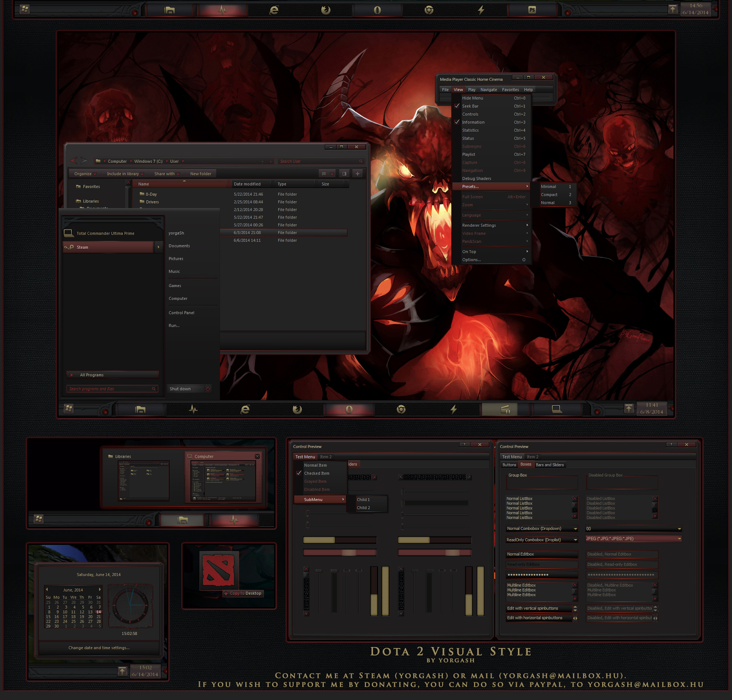Go back using Explorer's red back arrow

tap(74, 160)
